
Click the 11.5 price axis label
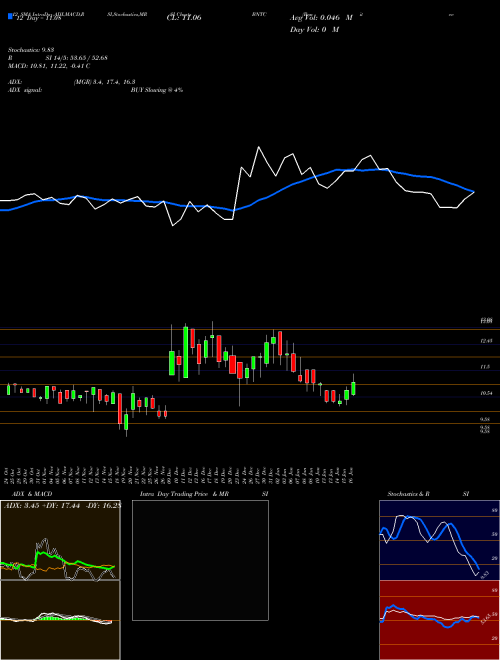(485, 367)
